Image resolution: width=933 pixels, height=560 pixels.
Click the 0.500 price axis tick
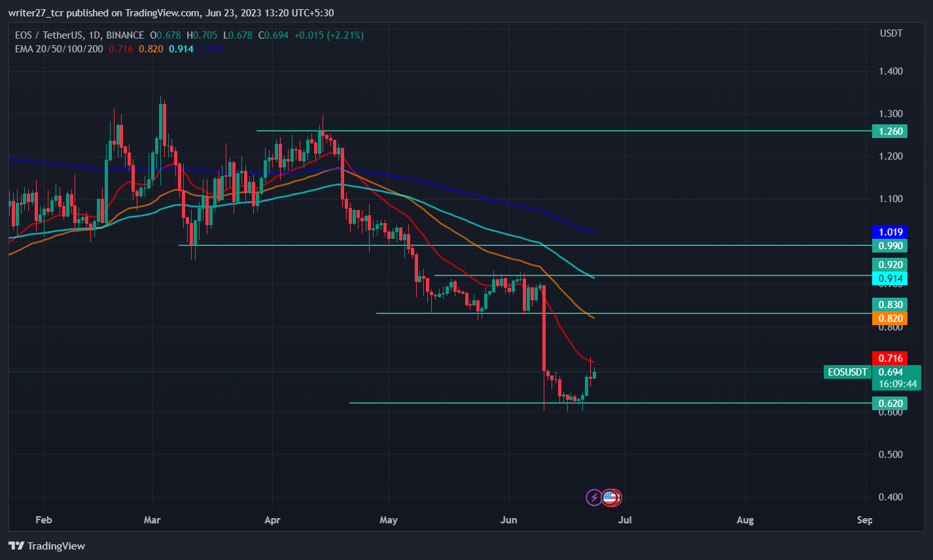[890, 455]
